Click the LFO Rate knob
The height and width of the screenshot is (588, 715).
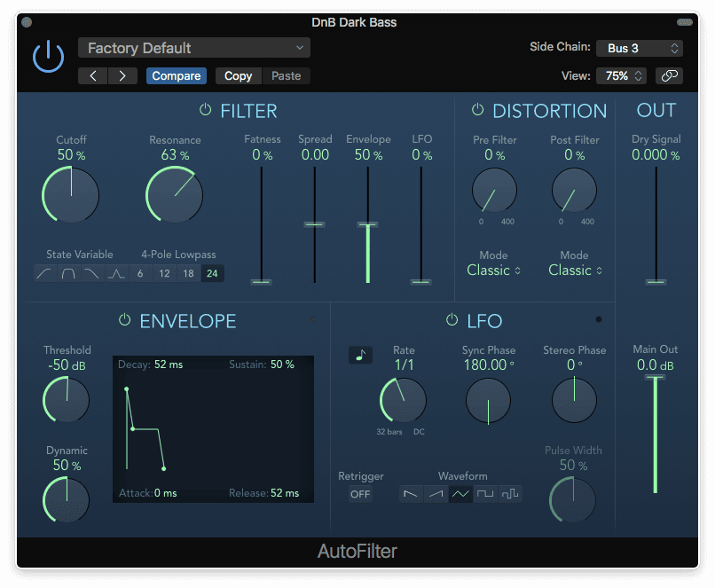403,400
